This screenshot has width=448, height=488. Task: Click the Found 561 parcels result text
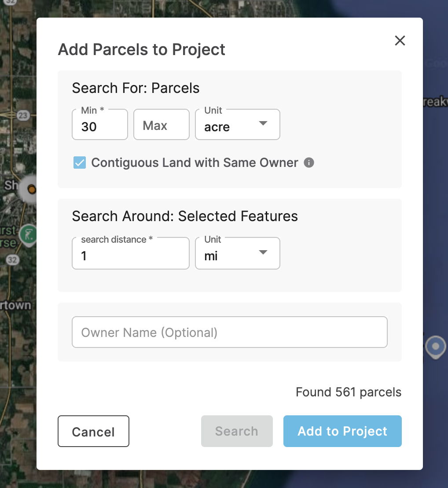click(x=348, y=392)
